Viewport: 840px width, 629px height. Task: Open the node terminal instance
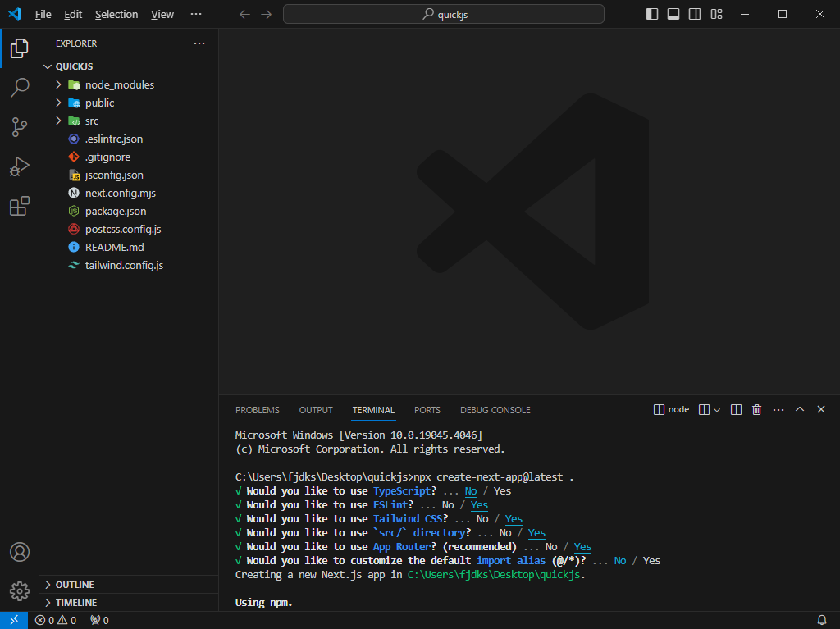pyautogui.click(x=671, y=409)
